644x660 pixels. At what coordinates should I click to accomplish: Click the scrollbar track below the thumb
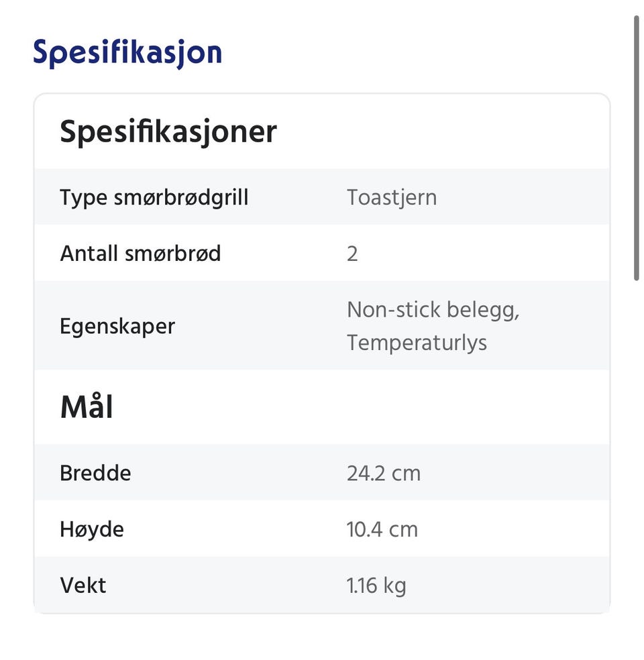tap(637, 463)
